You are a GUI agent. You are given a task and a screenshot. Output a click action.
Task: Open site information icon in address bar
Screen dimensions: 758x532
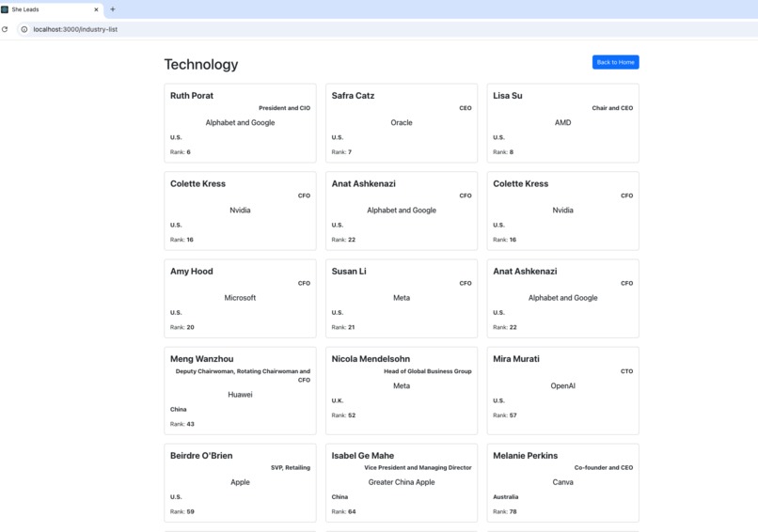pyautogui.click(x=24, y=29)
